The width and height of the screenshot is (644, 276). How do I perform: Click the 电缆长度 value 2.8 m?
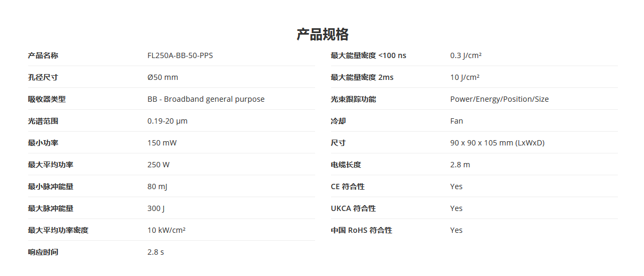click(460, 165)
